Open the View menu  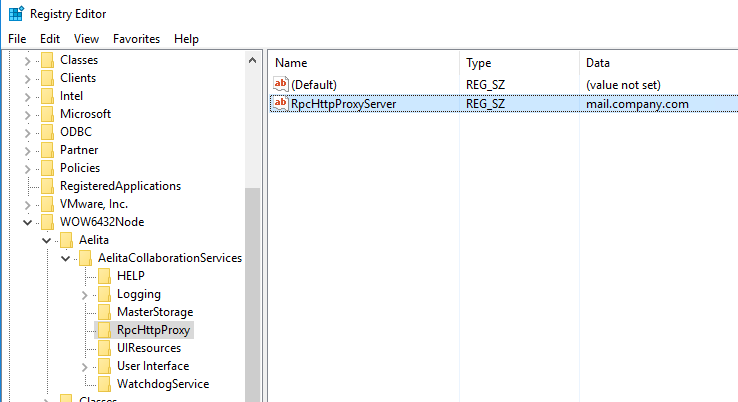[x=86, y=39]
